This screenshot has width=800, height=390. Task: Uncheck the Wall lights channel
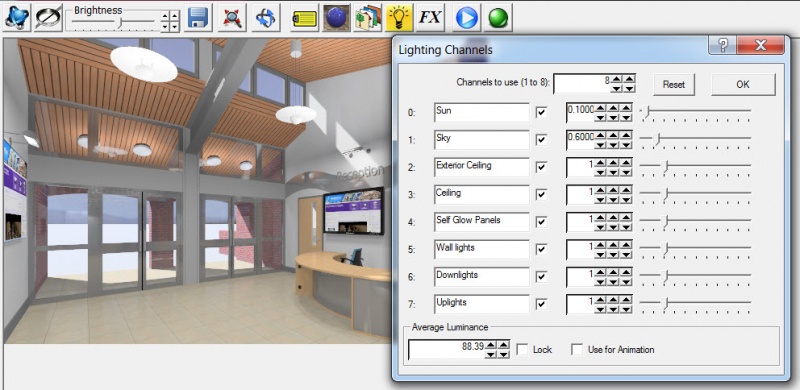(541, 249)
